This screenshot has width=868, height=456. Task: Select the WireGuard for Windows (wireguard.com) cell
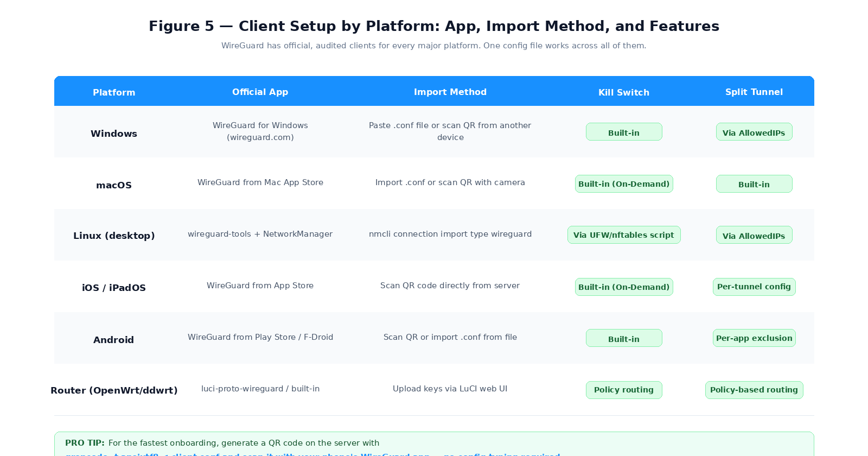260,131
